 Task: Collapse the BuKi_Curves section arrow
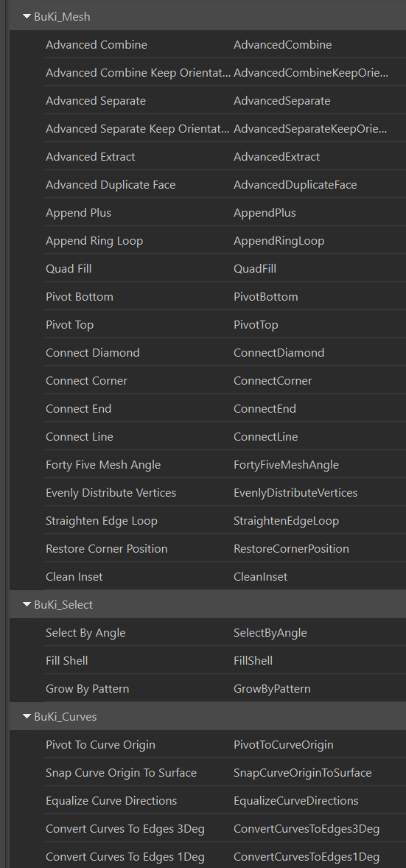27,716
